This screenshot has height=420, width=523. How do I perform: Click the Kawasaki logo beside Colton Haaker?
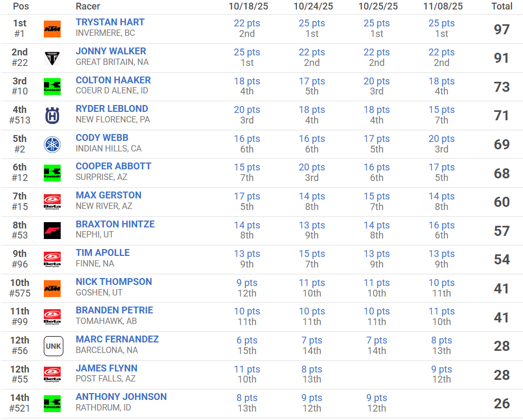52,86
